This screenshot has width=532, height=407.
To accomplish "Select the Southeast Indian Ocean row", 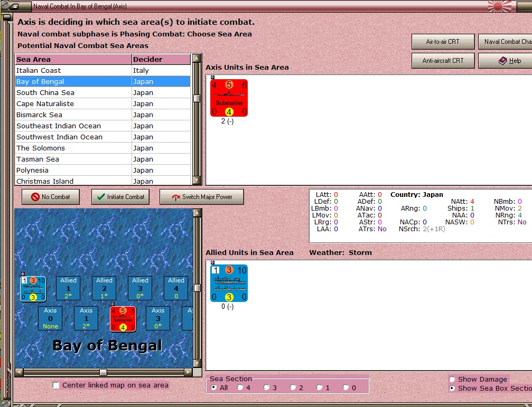I will coord(103,126).
